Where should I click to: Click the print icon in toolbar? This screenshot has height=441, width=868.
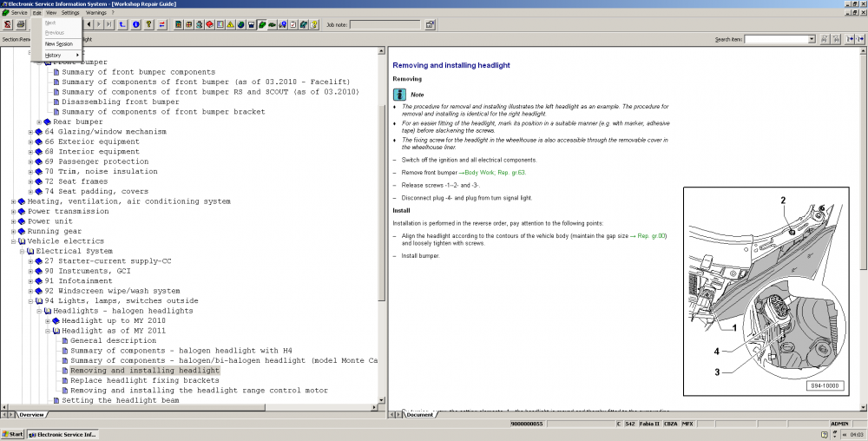[21, 24]
